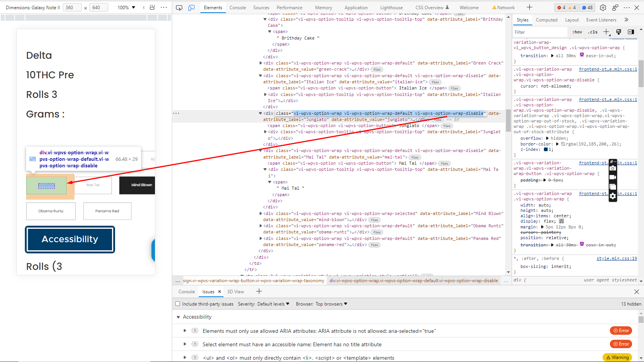Expand Select element accessible name issue
Screen dimensions: 644x362
[x=185, y=344]
